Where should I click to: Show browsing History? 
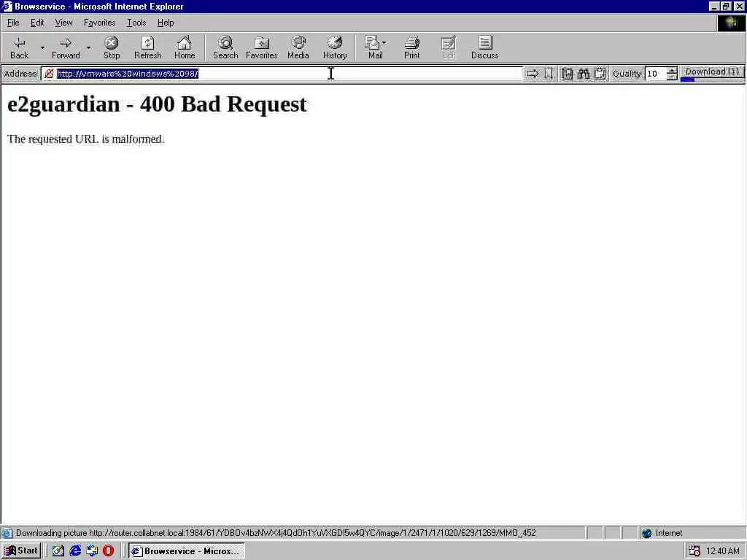335,47
